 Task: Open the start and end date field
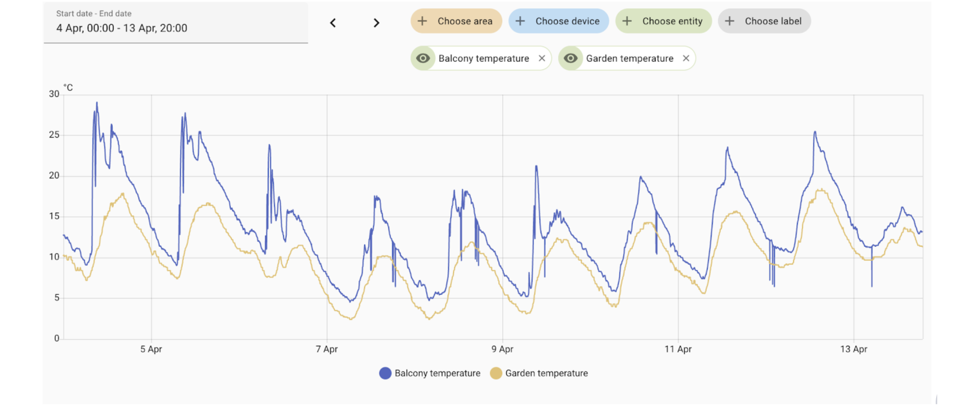[176, 22]
